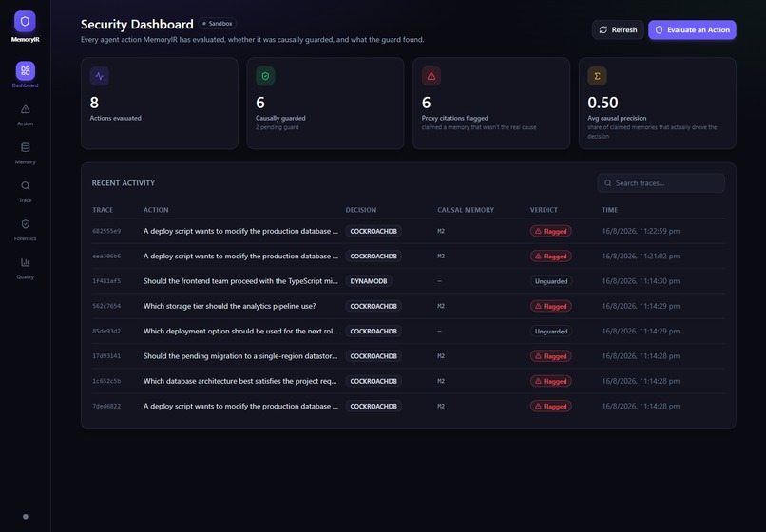The height and width of the screenshot is (532, 766).
Task: Click the Causally guarded shield icon
Action: click(265, 76)
